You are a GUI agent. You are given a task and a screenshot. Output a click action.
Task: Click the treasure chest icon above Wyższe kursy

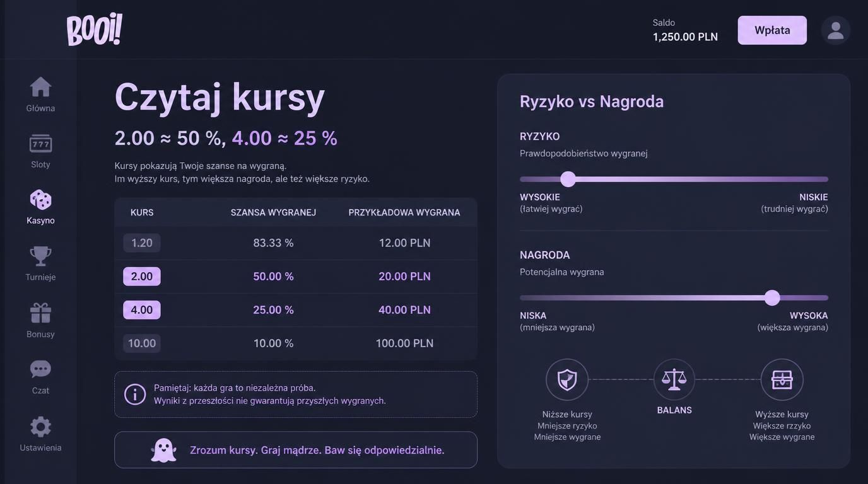[x=782, y=380]
